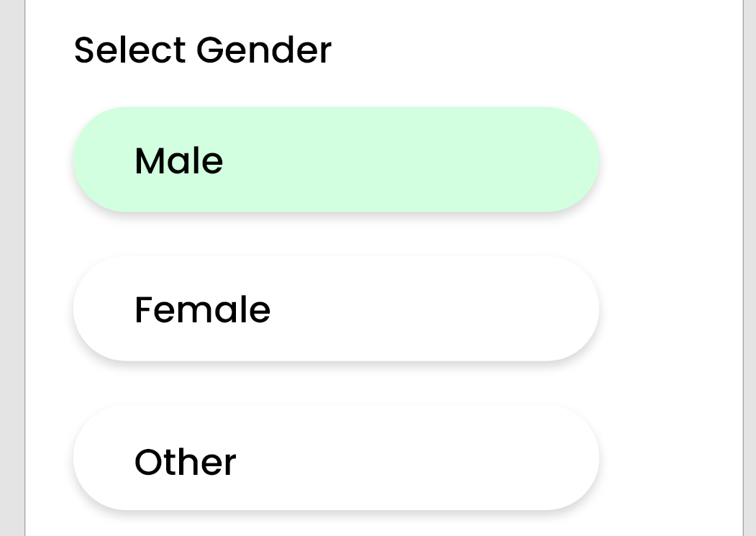The image size is (756, 536).
Task: Click the empty right side of Female pill
Action: tap(468, 309)
